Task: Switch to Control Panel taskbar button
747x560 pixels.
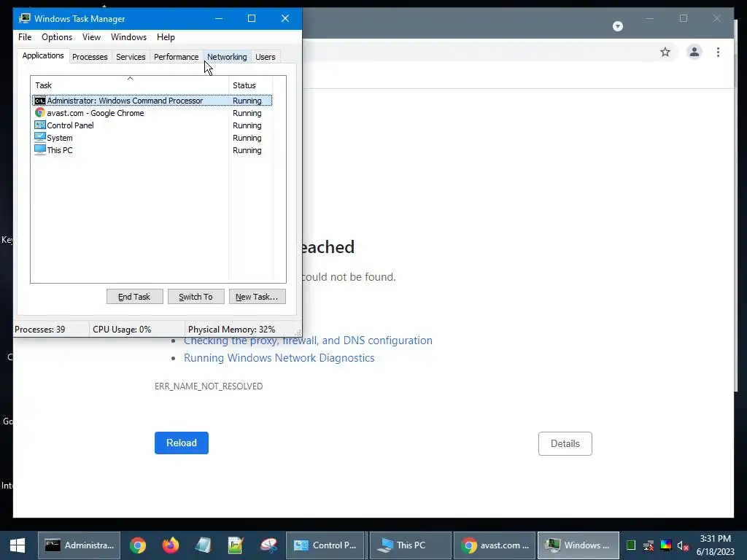Action: point(325,545)
